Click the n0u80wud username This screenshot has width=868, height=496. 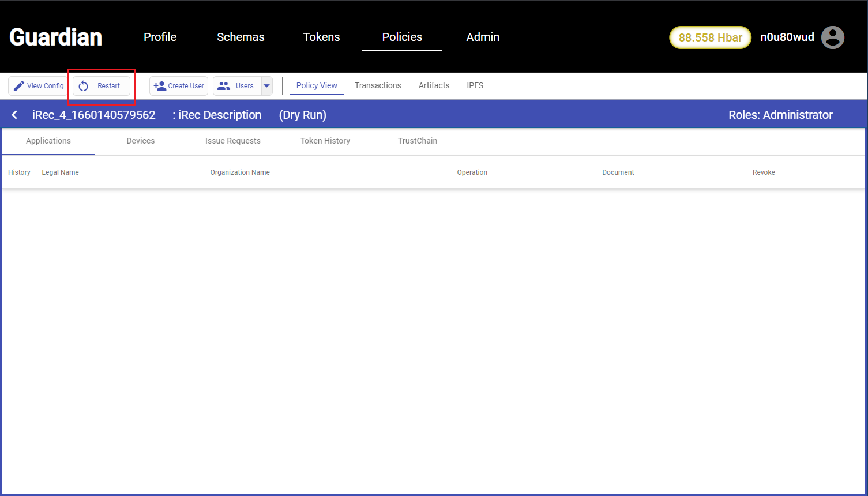click(787, 37)
